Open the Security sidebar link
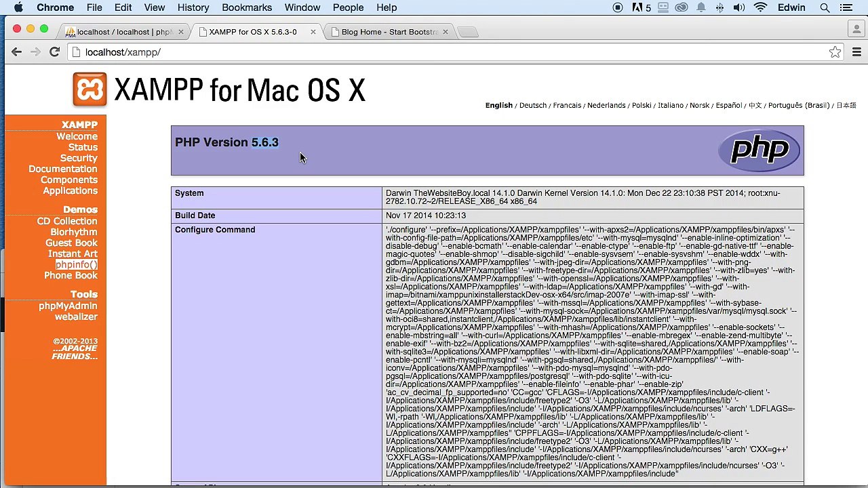The image size is (868, 488). 79,158
